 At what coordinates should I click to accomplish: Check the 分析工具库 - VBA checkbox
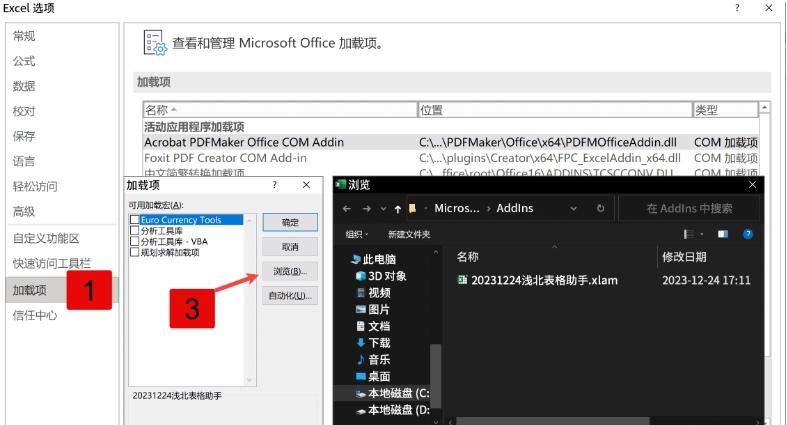[x=135, y=241]
